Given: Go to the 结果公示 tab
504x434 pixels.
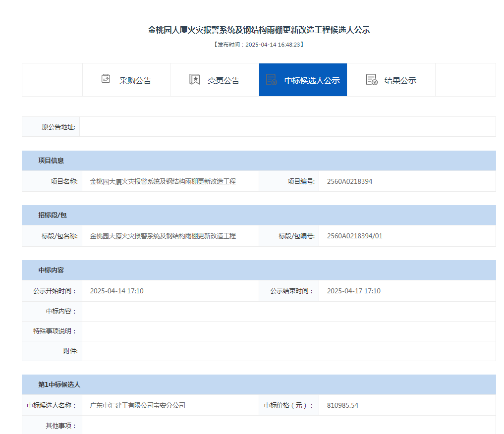Looking at the screenshot, I should pos(391,80).
